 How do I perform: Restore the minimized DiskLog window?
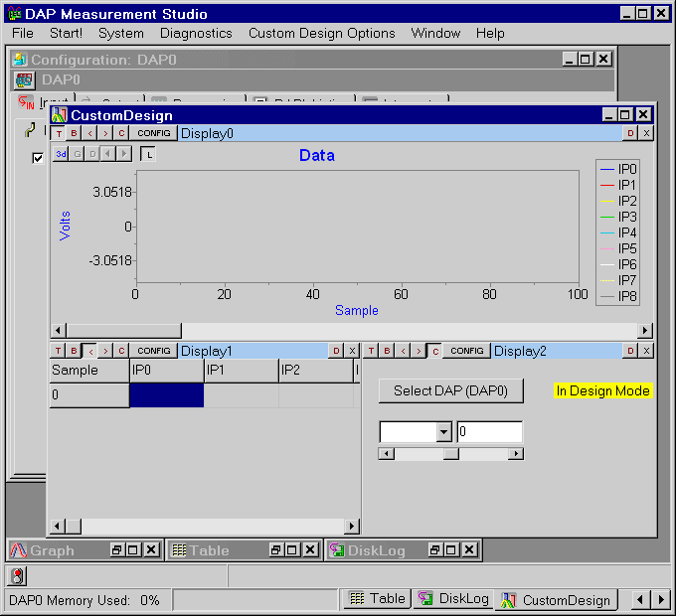point(435,550)
